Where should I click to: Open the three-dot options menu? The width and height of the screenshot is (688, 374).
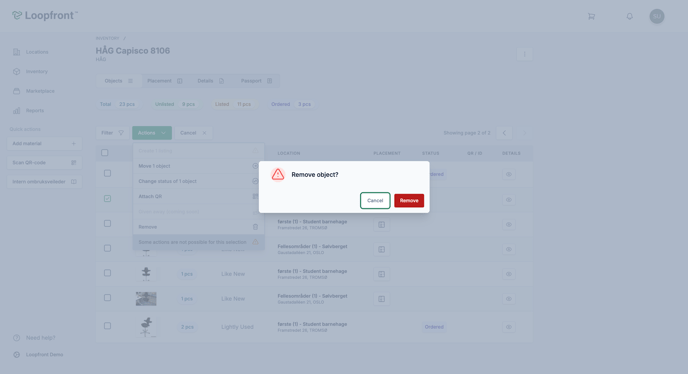(x=524, y=54)
